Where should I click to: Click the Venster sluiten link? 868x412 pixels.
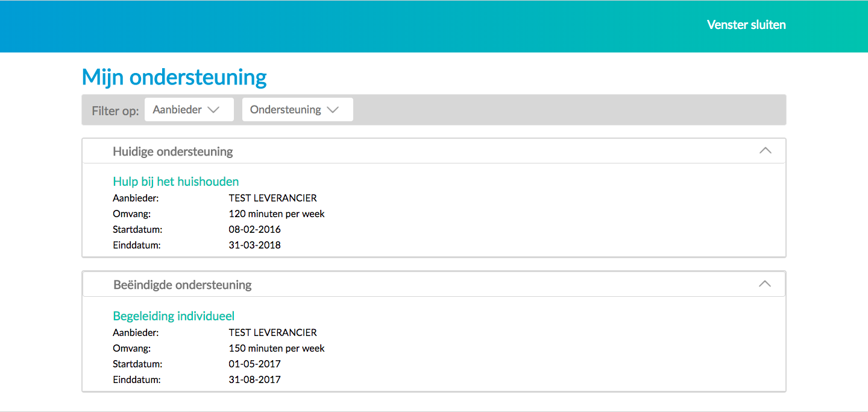pyautogui.click(x=746, y=25)
